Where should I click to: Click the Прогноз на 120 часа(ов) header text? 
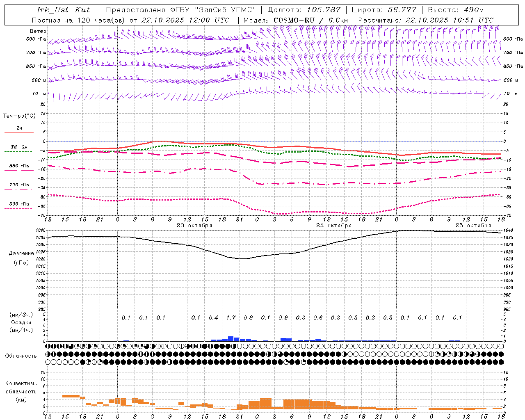(x=78, y=20)
